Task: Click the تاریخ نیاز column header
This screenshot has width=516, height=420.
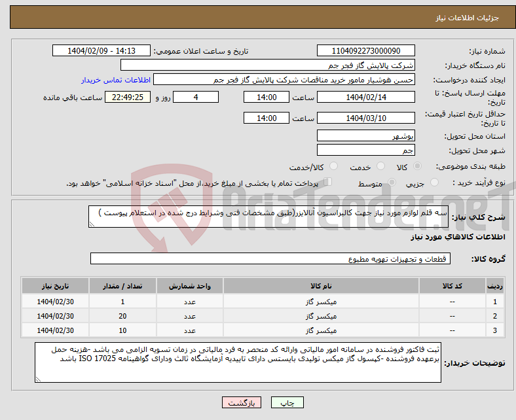Action: [55, 286]
